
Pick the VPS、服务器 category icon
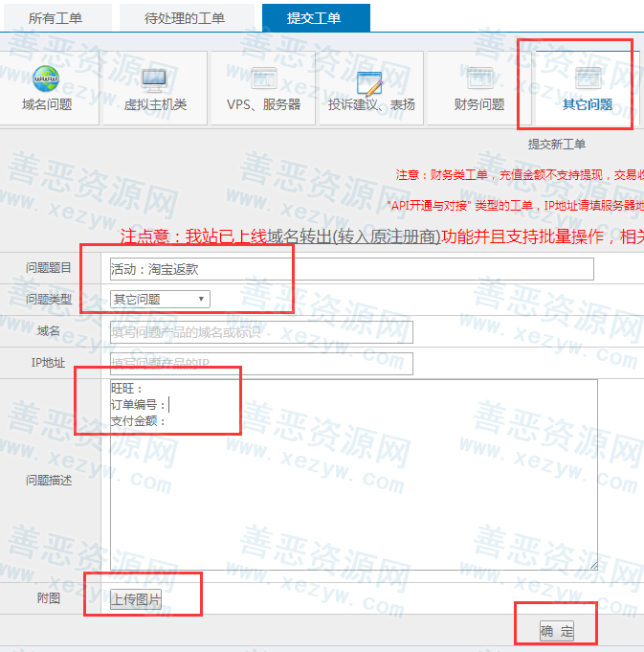click(x=263, y=79)
